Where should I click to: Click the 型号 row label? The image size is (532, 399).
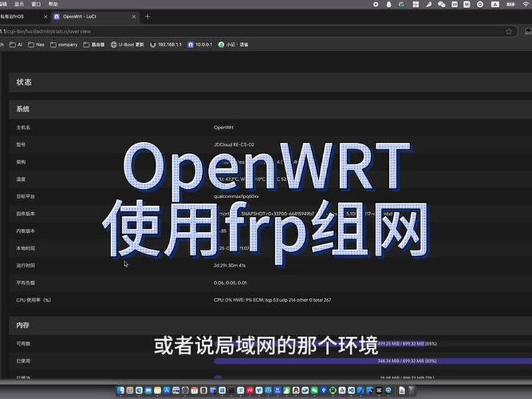click(21, 144)
